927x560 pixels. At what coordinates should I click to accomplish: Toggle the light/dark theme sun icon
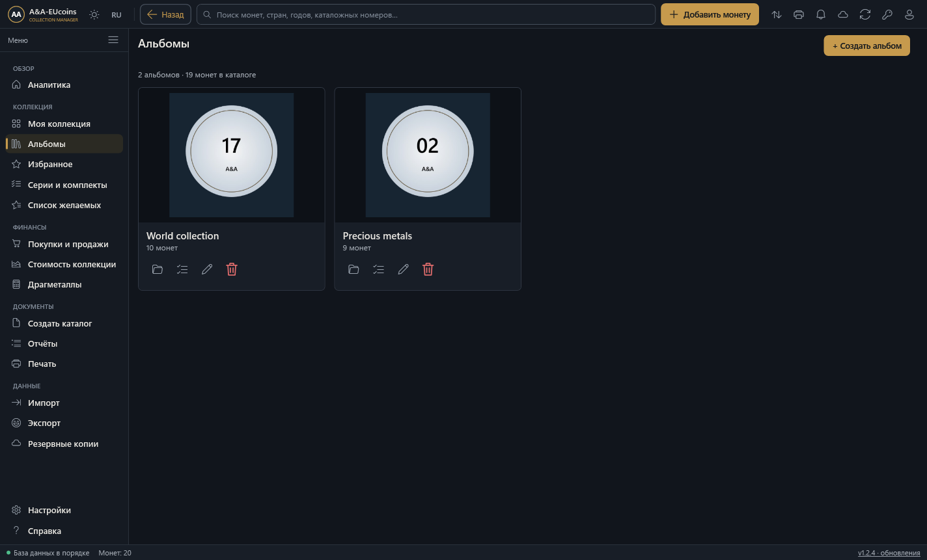pos(94,14)
